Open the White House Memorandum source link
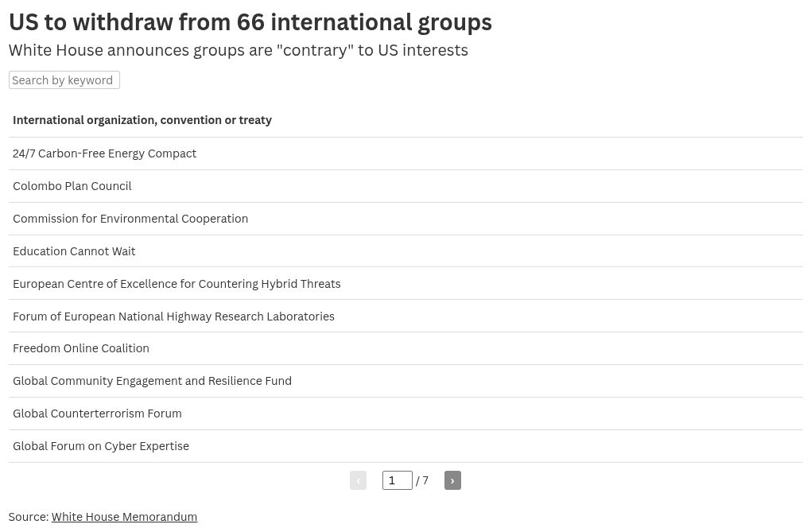 (x=124, y=517)
